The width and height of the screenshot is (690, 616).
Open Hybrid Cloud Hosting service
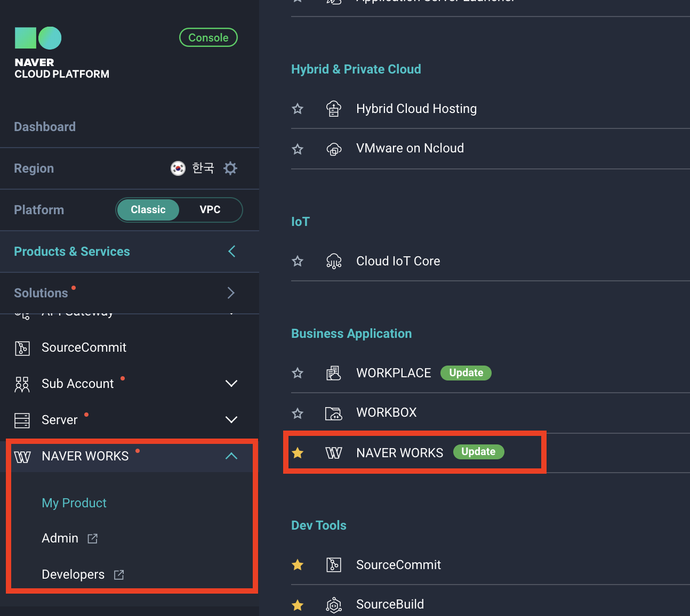[416, 109]
